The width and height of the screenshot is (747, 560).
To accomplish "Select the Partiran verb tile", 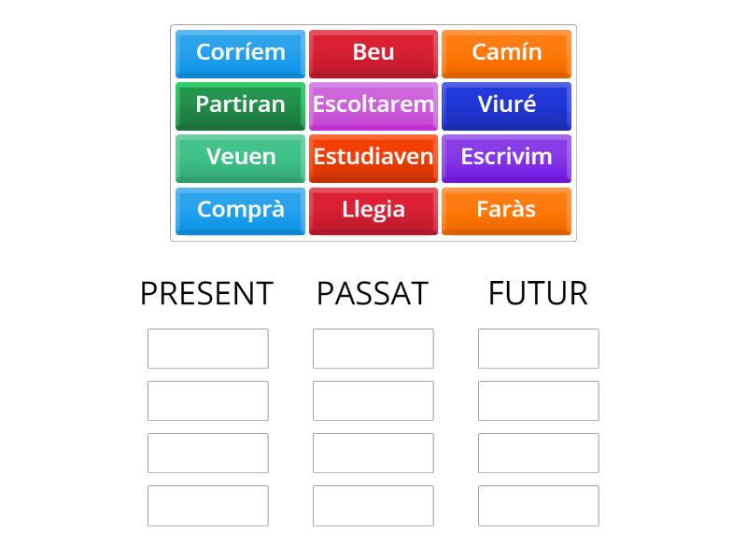I will 240,105.
